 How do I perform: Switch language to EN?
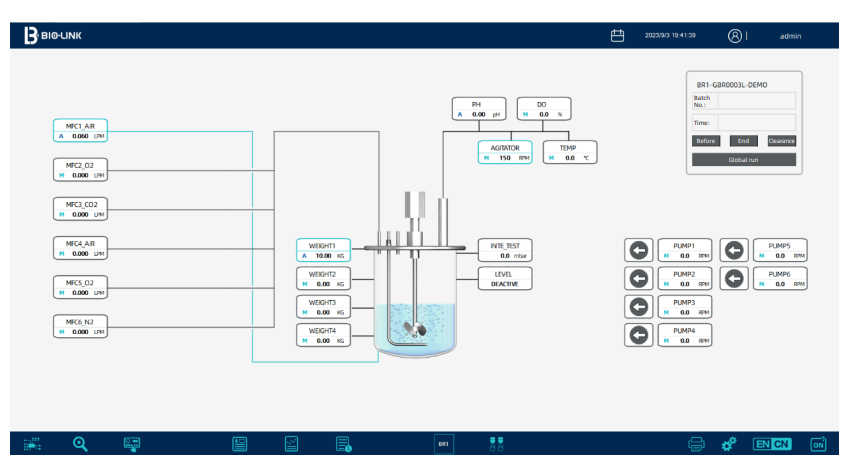(x=761, y=443)
